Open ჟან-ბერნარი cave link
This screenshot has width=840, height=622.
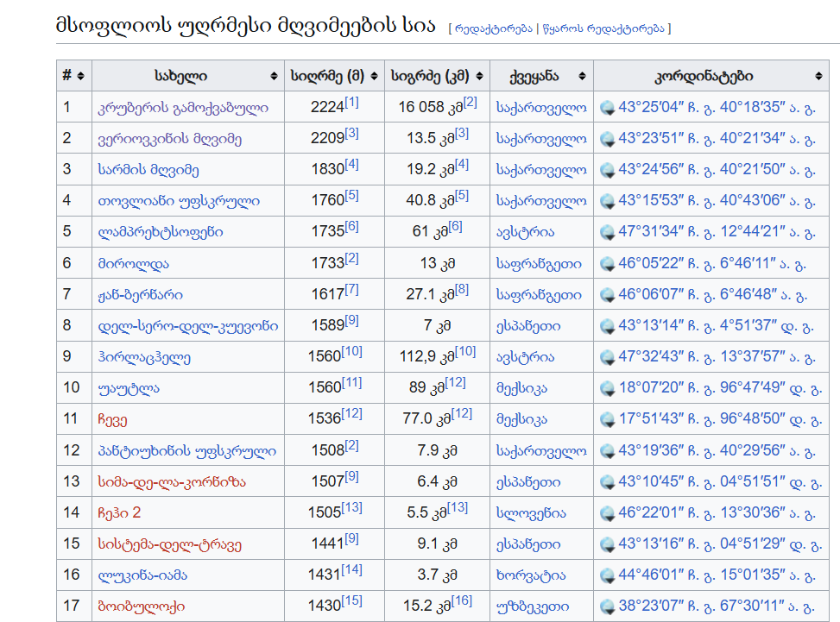(141, 295)
